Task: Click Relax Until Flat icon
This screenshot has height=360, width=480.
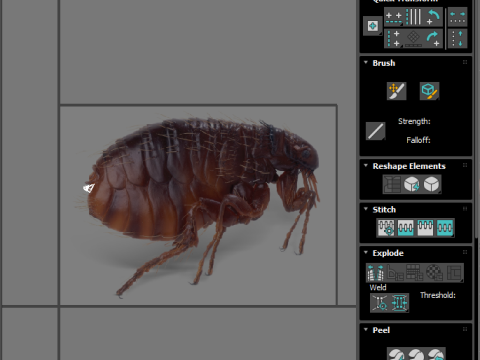Action: pyautogui.click(x=412, y=184)
